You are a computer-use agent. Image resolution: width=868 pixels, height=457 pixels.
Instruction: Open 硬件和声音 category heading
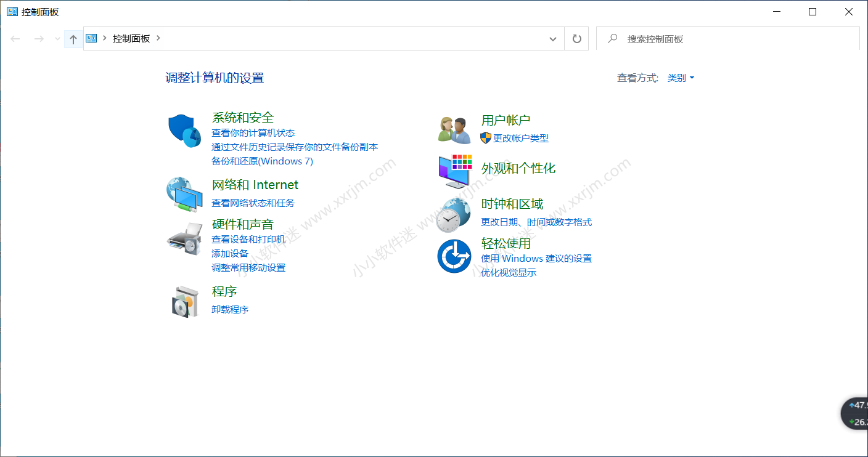tap(243, 224)
